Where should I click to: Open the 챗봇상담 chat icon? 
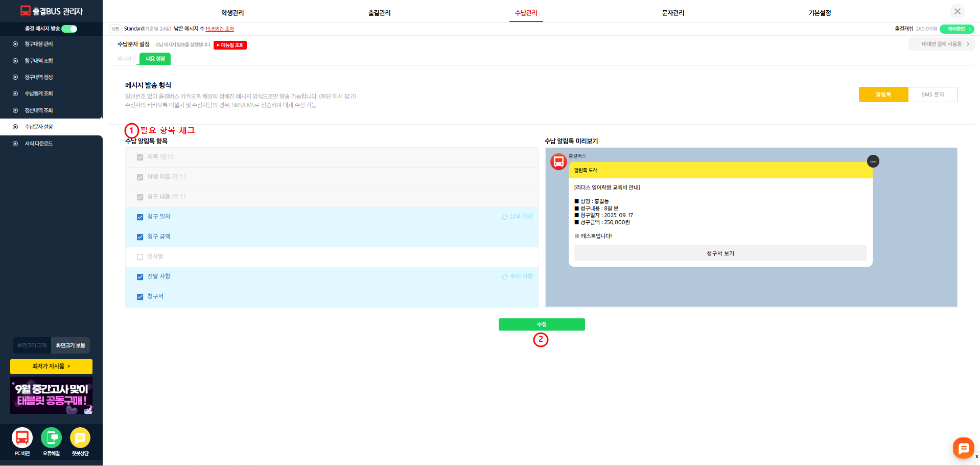coord(80,438)
